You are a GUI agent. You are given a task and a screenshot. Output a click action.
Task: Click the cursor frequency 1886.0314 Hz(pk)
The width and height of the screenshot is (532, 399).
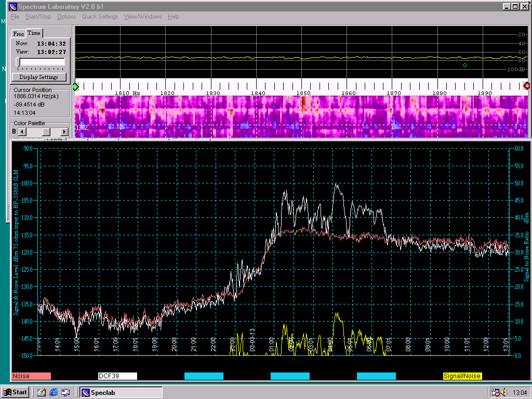coord(36,96)
